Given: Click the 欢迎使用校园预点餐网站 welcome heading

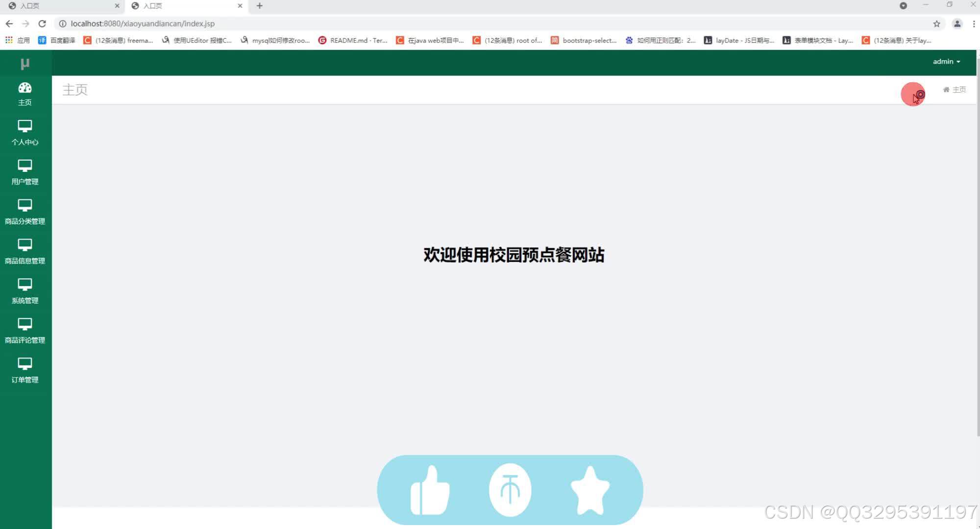Looking at the screenshot, I should click(514, 255).
